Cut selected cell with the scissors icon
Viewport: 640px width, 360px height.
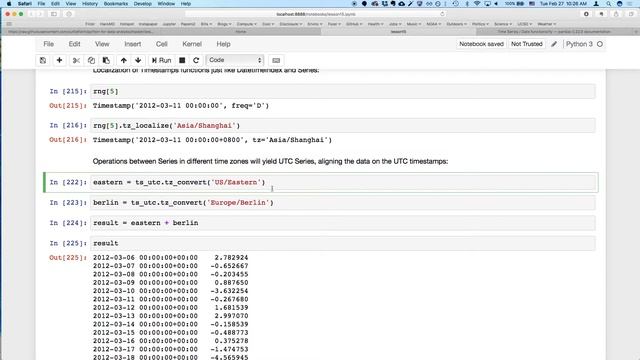[76, 60]
